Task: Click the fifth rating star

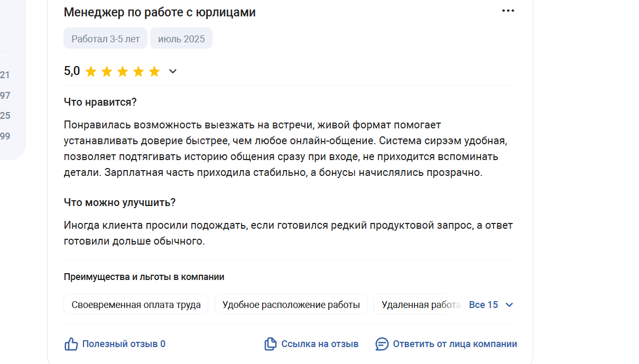Action: click(x=154, y=71)
